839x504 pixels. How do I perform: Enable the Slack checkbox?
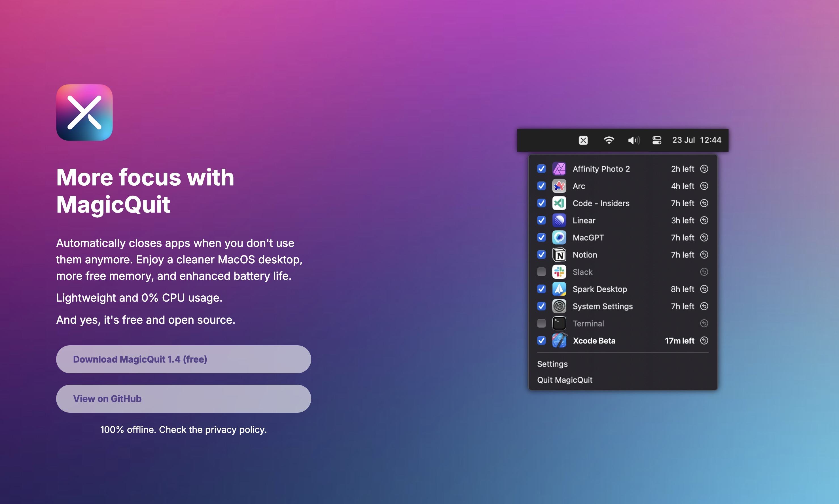[542, 272]
